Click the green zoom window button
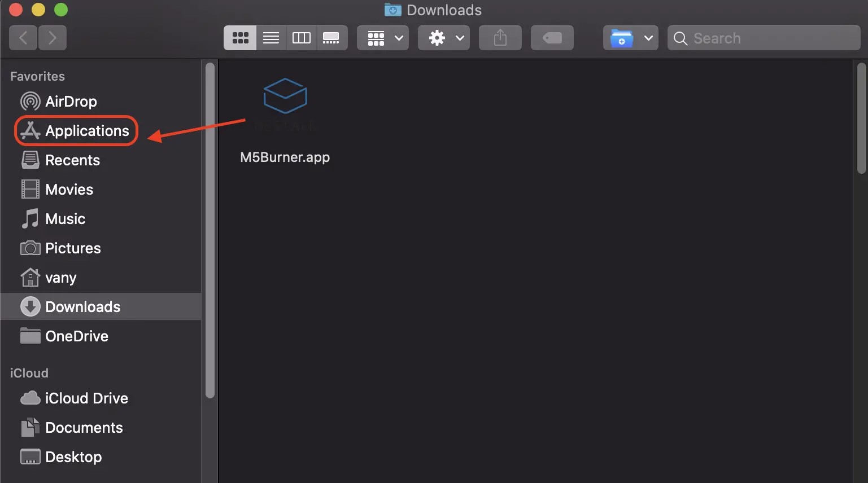Image resolution: width=868 pixels, height=483 pixels. (x=61, y=10)
